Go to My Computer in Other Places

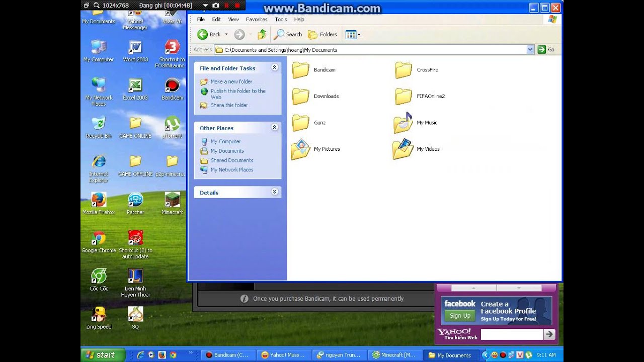(226, 141)
